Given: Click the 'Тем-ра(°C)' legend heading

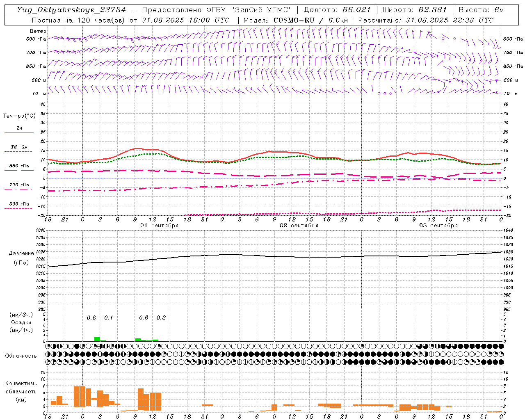Looking at the screenshot, I should pos(19,116).
